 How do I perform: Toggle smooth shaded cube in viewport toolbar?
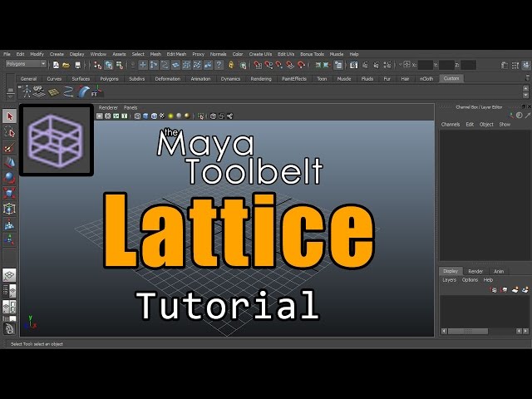pos(145,116)
